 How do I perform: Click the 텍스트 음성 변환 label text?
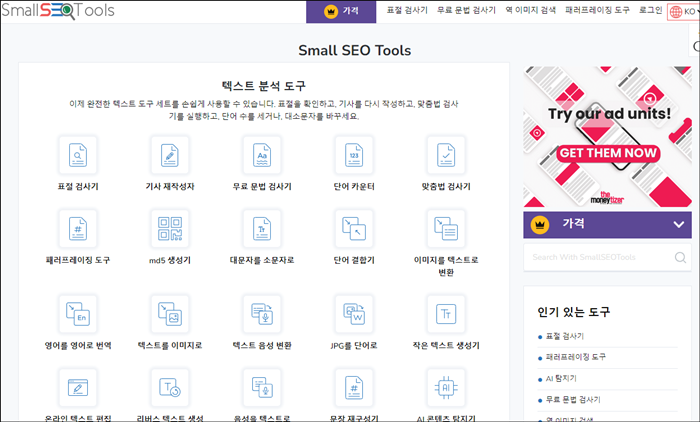[x=262, y=346]
